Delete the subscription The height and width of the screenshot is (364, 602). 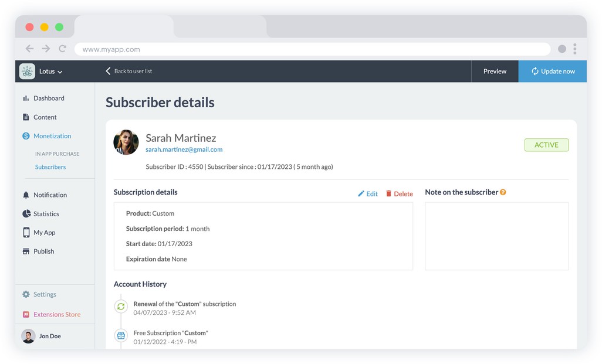(399, 193)
